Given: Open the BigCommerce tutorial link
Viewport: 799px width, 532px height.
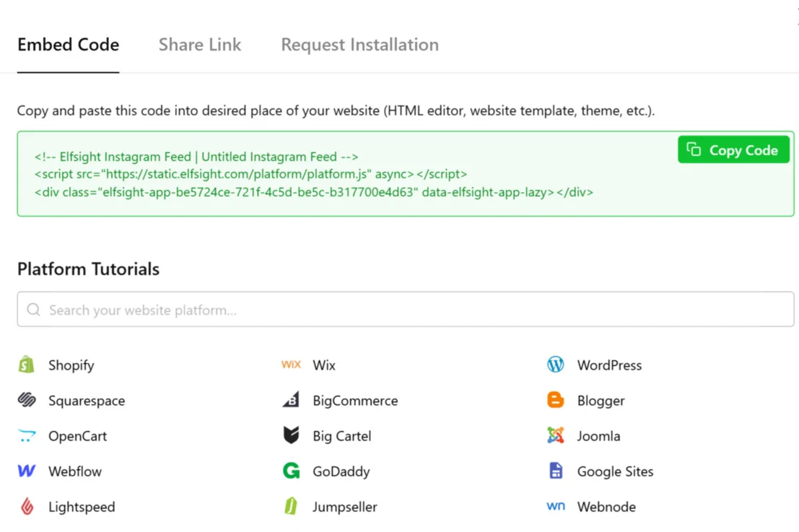Looking at the screenshot, I should coord(355,401).
